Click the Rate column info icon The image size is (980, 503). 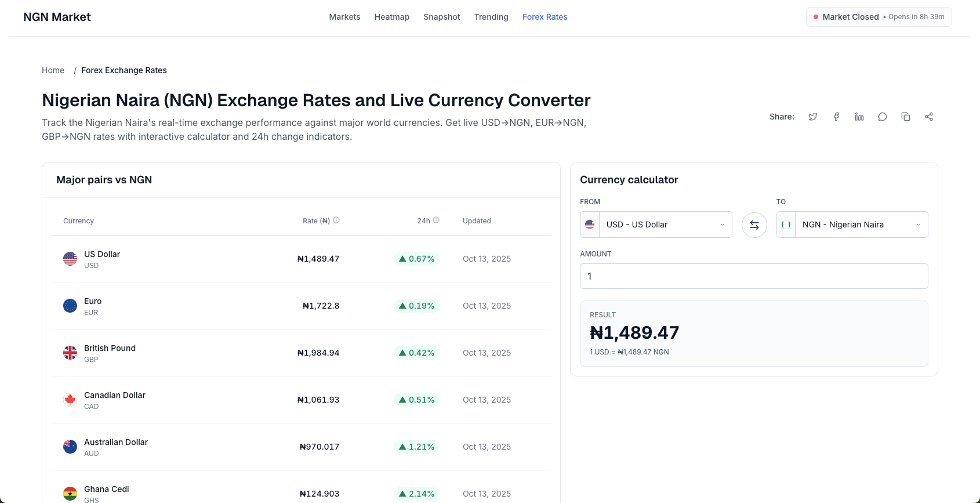(336, 220)
